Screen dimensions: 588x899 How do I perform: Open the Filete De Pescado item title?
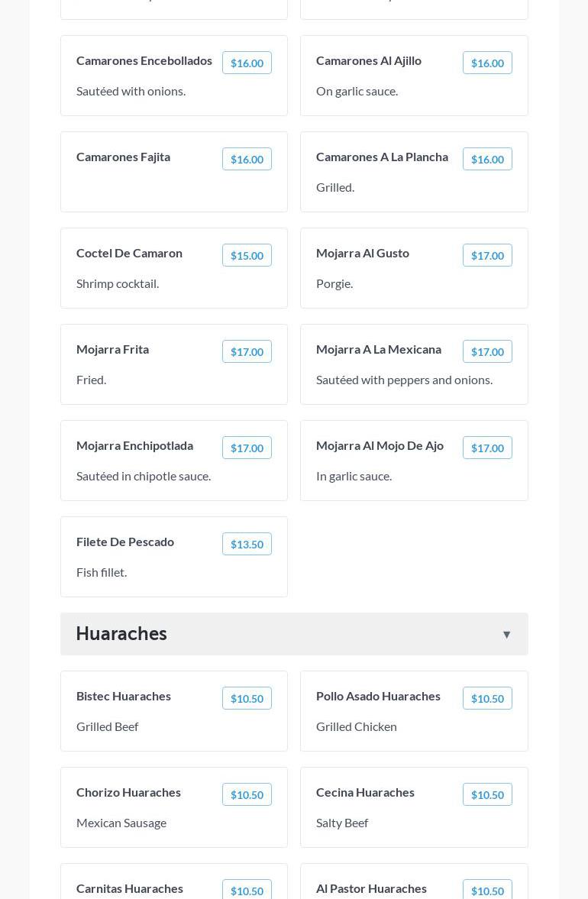click(125, 542)
